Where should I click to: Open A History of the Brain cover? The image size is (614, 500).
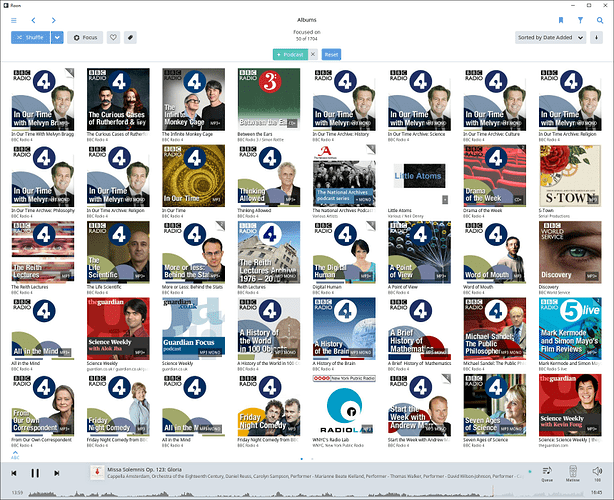(x=344, y=329)
